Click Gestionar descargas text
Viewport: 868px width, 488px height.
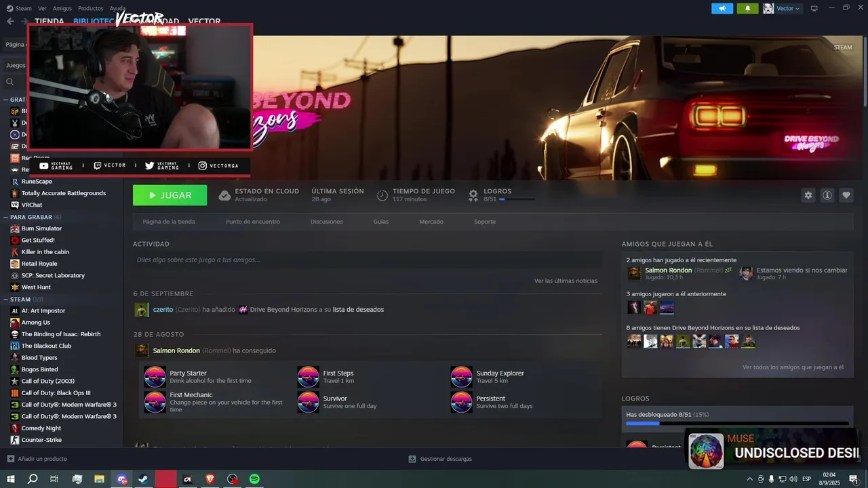pos(446,459)
